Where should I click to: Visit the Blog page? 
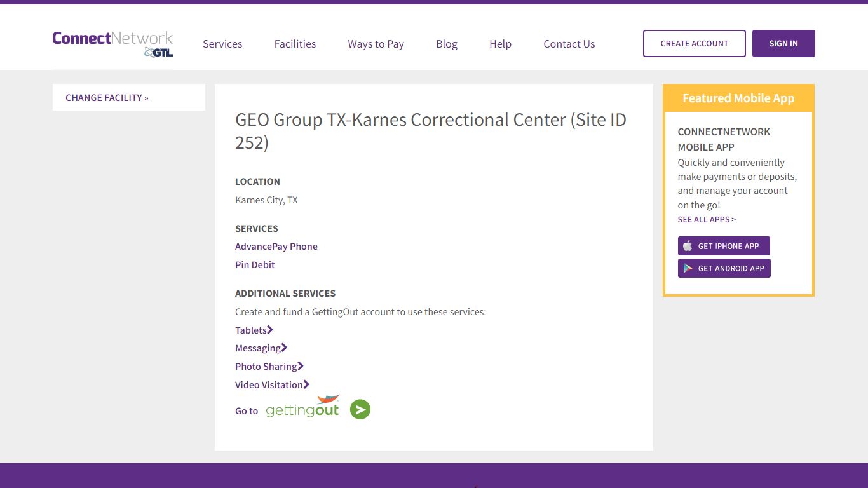tap(447, 44)
